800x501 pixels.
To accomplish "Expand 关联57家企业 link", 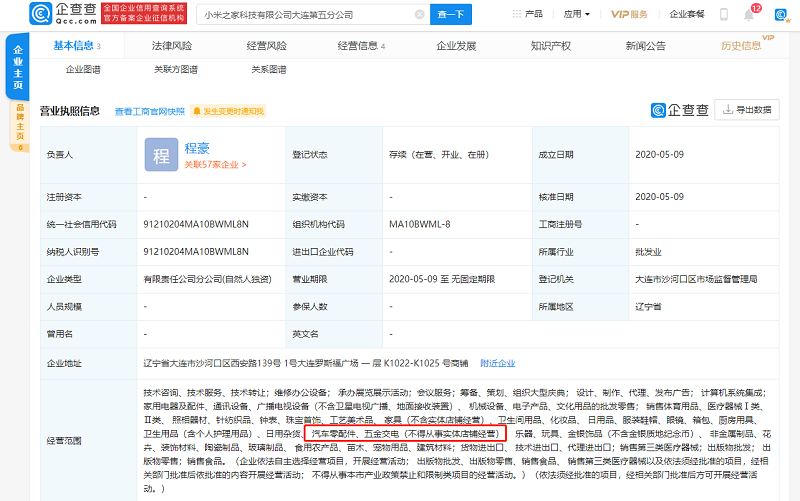I will pos(215,165).
